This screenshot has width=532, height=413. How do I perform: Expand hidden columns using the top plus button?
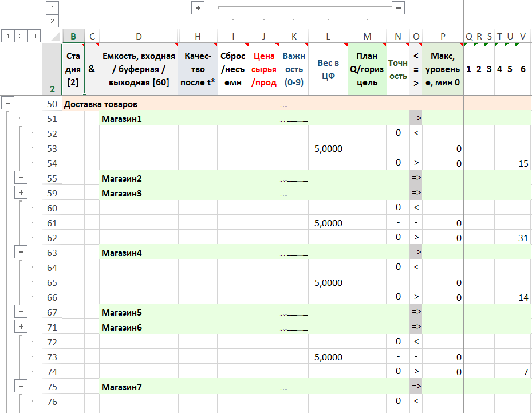coord(198,8)
